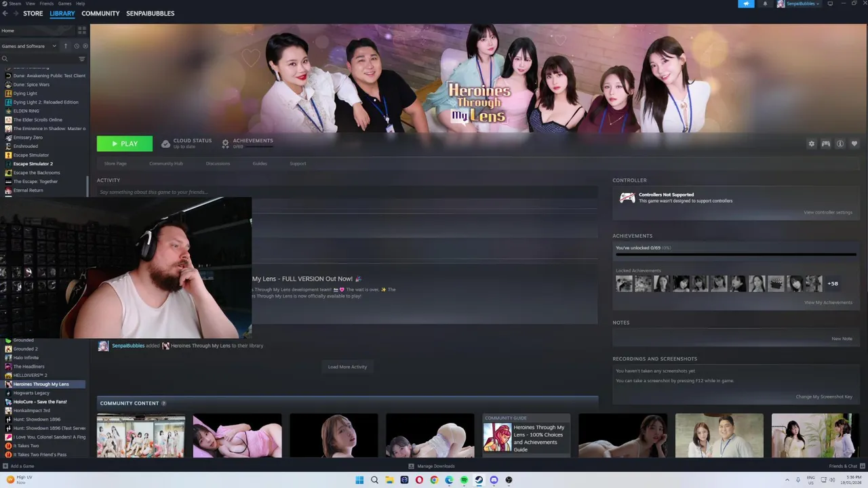Open advanced library filter settings icon
Screen dimensions: 868x488
point(82,59)
